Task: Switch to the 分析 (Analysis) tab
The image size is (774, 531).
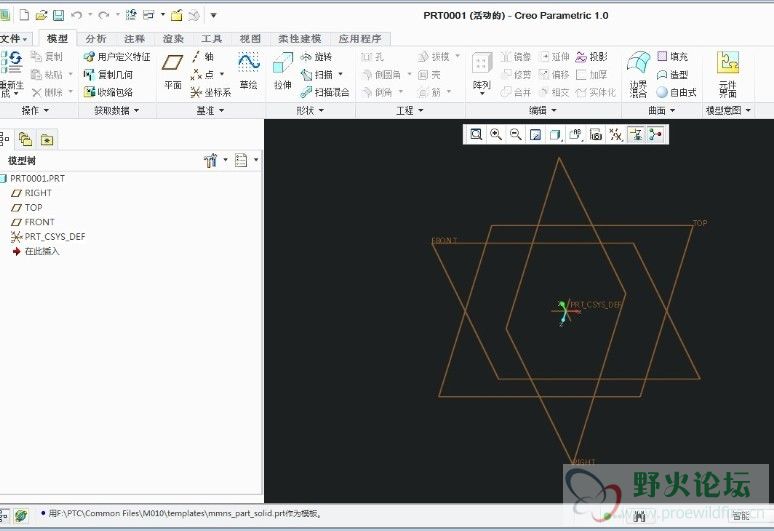Action: (x=95, y=38)
